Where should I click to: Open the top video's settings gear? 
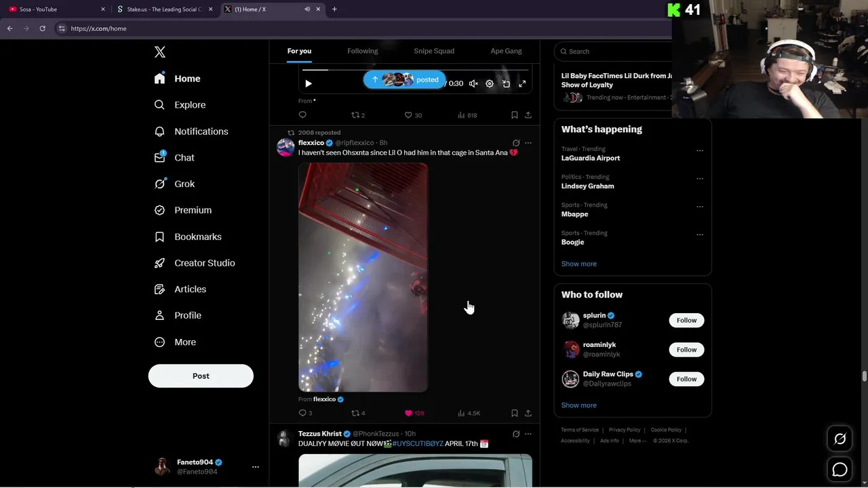(x=490, y=83)
